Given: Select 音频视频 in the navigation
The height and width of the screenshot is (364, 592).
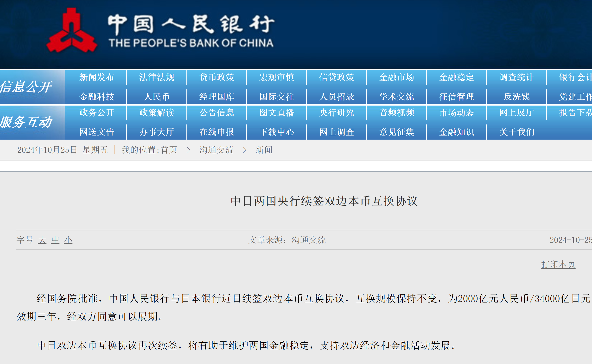Looking at the screenshot, I should pos(397,112).
